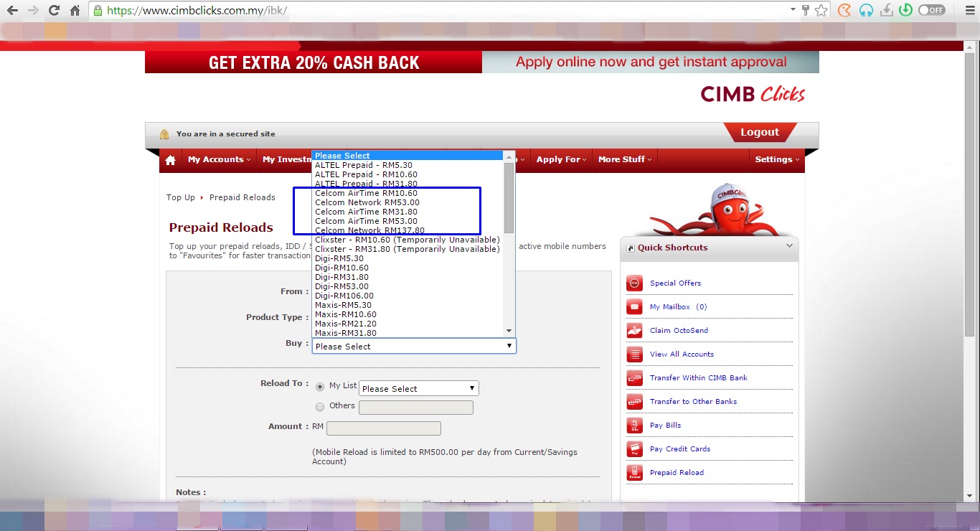Click the address bar URL field
Screen dimensions: 980x531
pos(445,11)
